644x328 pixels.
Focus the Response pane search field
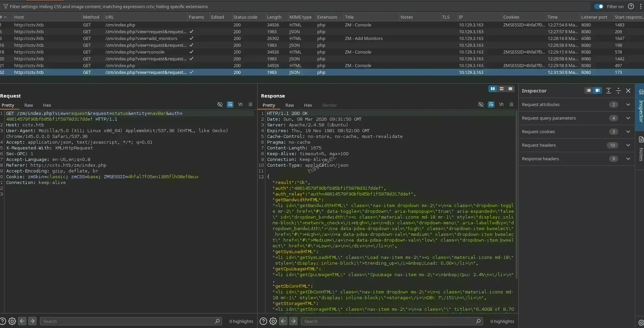pyautogui.click(x=392, y=321)
